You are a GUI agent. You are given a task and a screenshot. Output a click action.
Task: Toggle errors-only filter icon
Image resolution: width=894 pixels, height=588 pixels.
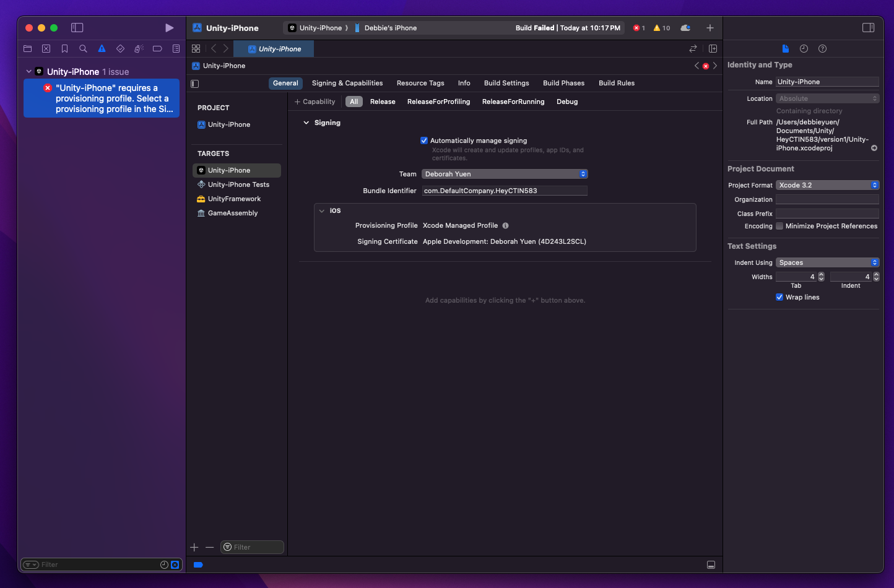pyautogui.click(x=175, y=564)
